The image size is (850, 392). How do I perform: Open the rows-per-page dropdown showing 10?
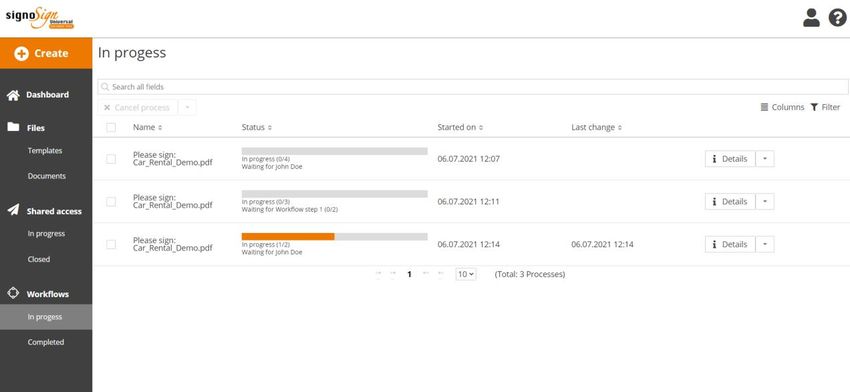point(466,274)
